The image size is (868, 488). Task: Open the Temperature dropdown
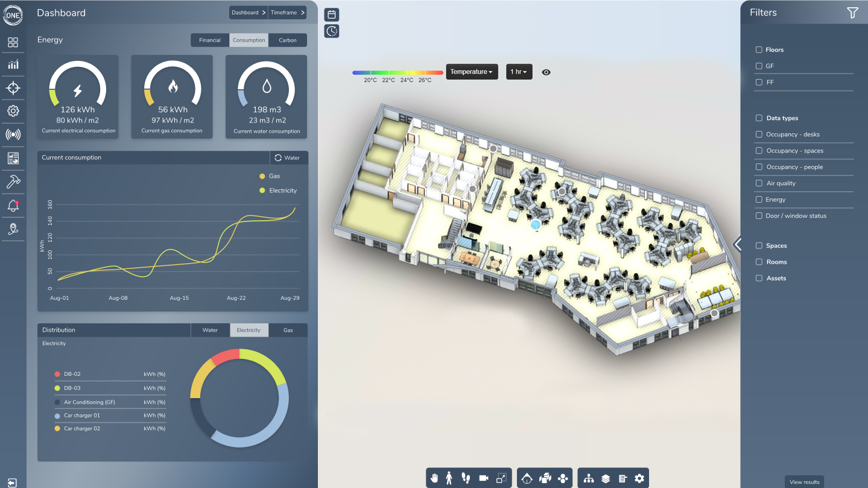[x=471, y=72]
